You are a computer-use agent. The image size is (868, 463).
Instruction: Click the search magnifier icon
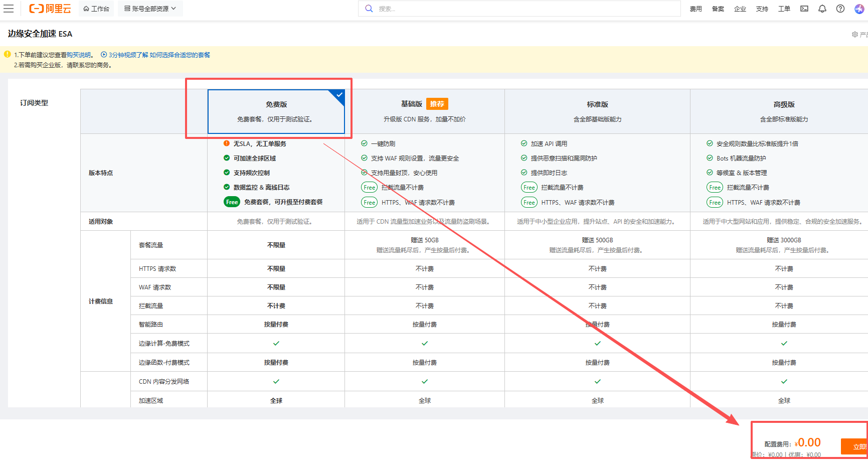(x=369, y=9)
